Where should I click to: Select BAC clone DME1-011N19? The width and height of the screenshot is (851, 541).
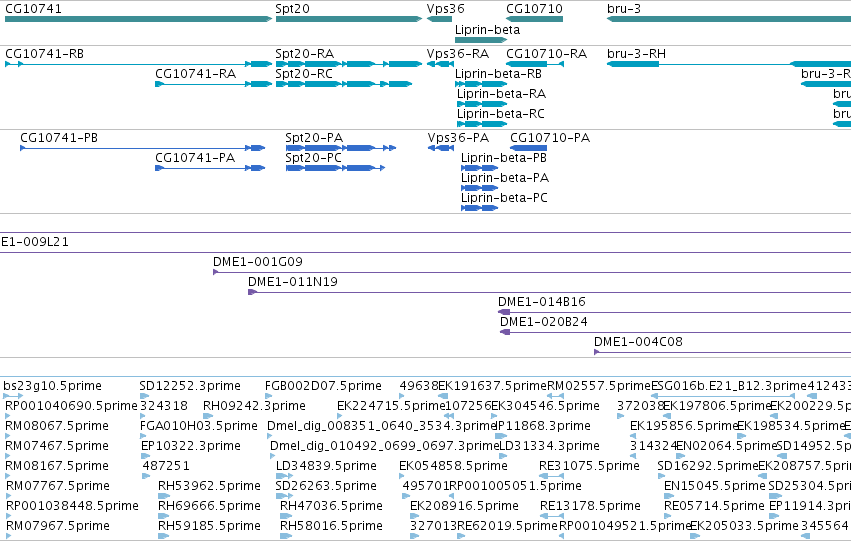[293, 282]
